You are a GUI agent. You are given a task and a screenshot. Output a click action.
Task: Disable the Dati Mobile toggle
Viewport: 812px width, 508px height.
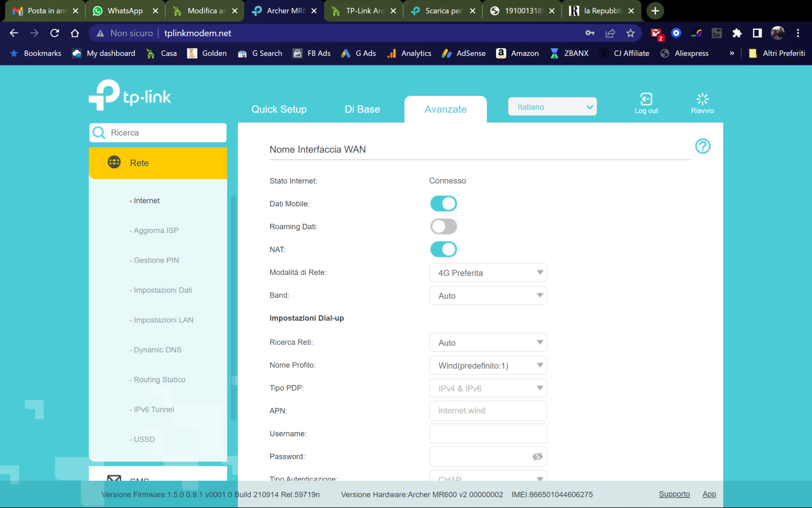tap(443, 203)
